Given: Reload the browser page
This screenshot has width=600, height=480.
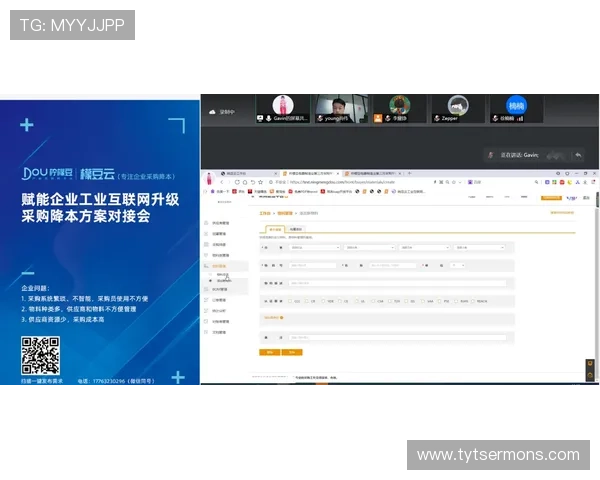Looking at the screenshot, I should click(237, 182).
